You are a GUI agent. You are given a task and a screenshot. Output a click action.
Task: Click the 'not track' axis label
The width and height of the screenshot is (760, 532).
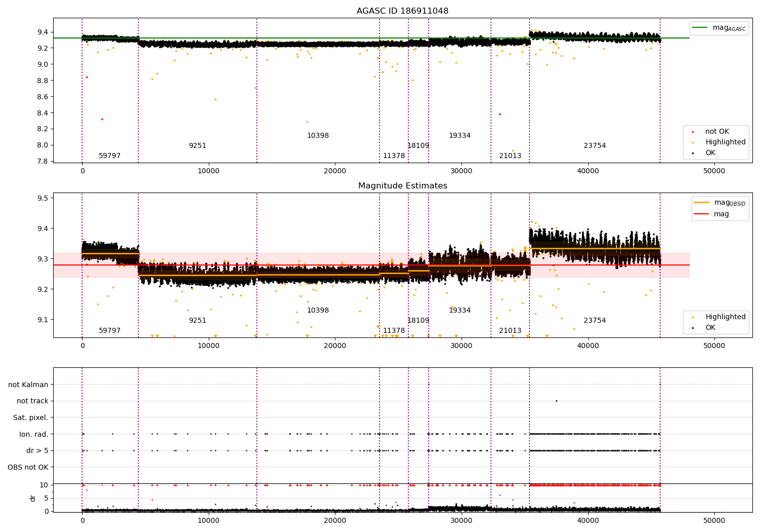point(32,401)
